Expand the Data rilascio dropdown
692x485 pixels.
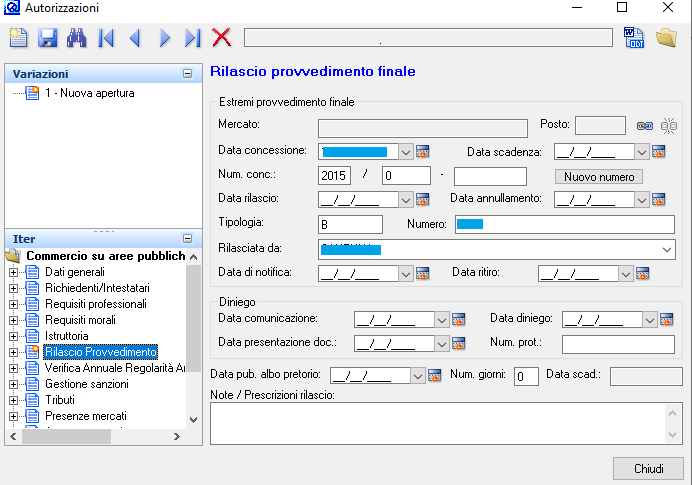[406, 200]
